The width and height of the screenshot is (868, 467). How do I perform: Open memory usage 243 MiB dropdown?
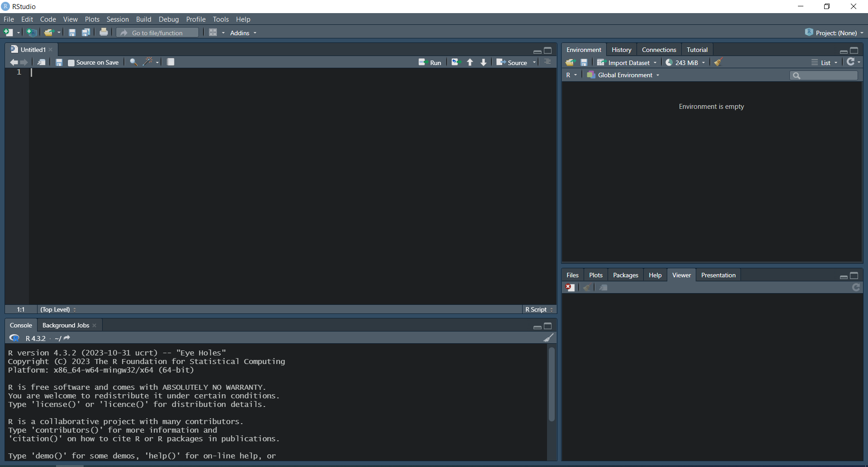coord(685,62)
